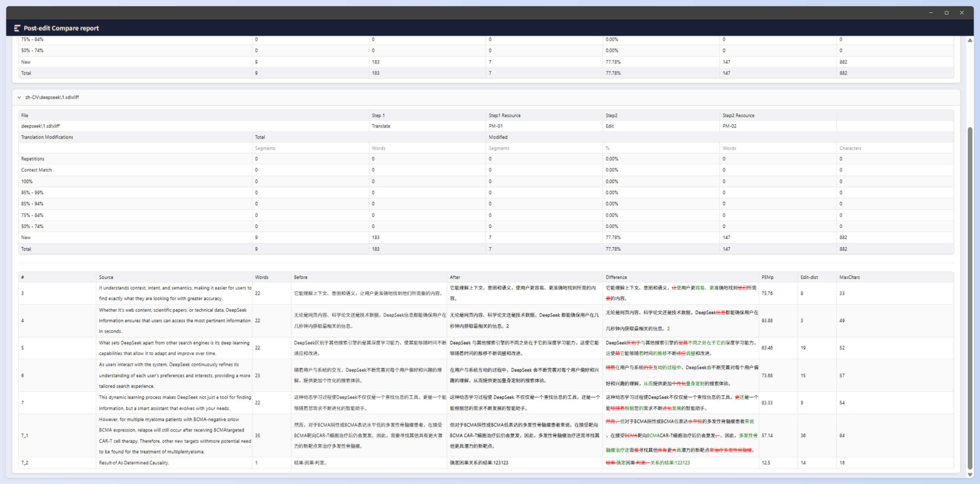This screenshot has height=484, width=980.
Task: Click the Context Match row label
Action: pyautogui.click(x=37, y=170)
